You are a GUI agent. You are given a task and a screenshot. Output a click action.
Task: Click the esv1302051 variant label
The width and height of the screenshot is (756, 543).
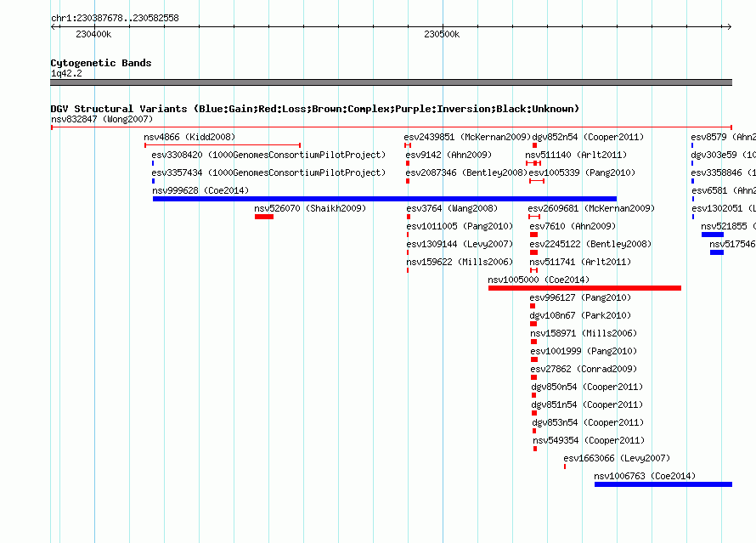[x=724, y=208]
